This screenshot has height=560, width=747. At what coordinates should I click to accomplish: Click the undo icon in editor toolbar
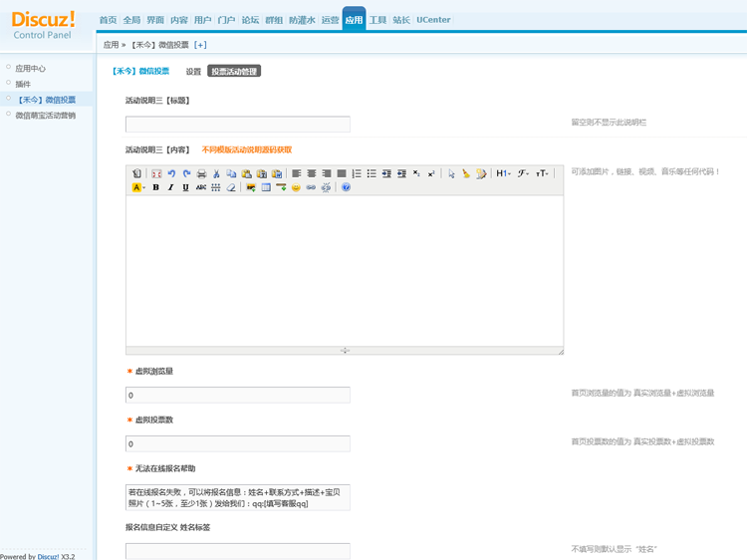[x=171, y=173]
